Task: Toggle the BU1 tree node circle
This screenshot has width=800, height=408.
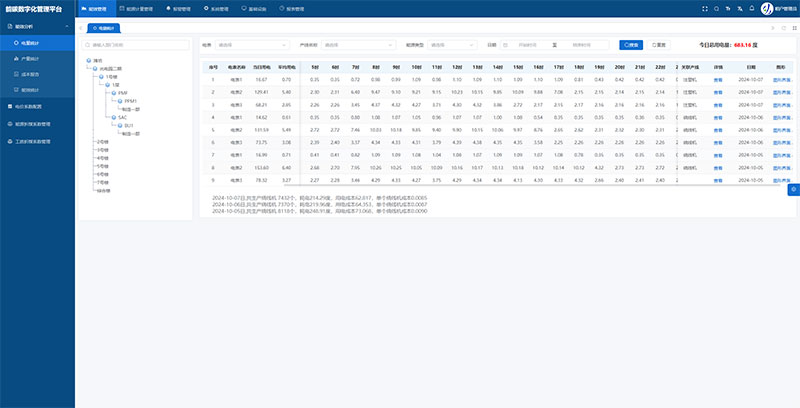Action: [x=120, y=126]
